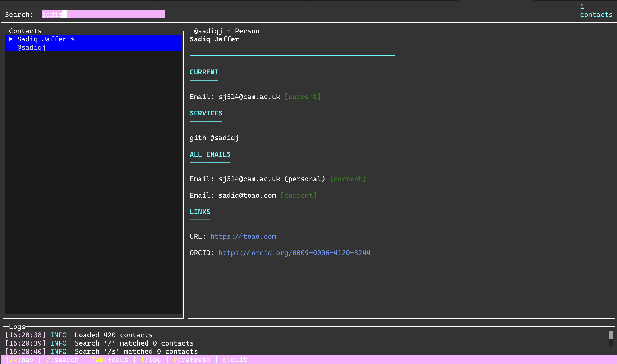Select the Contacts panel title
The width and height of the screenshot is (617, 364).
[x=25, y=31]
